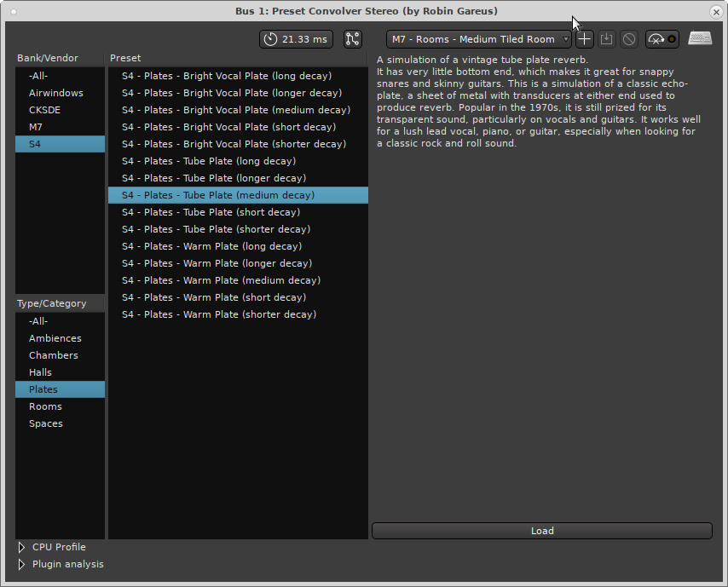Select the Airwindows bank
The width and height of the screenshot is (728, 587).
55,93
